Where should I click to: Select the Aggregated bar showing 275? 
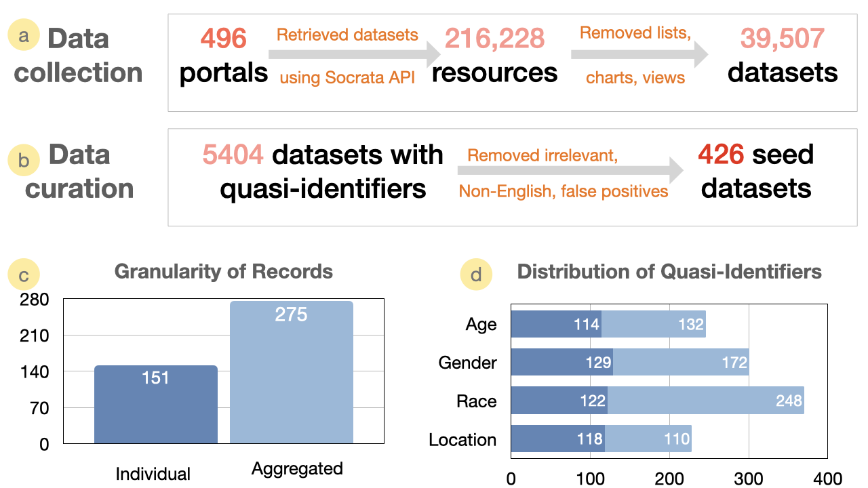(292, 372)
